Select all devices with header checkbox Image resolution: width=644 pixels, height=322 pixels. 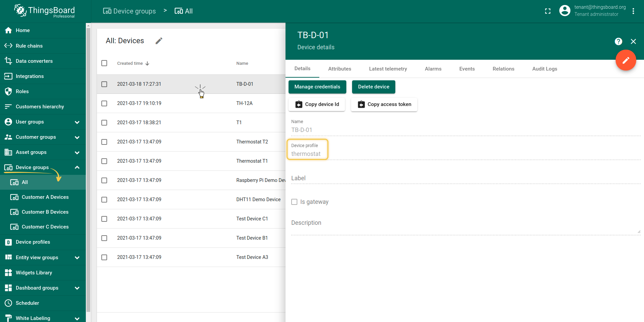coord(104,63)
